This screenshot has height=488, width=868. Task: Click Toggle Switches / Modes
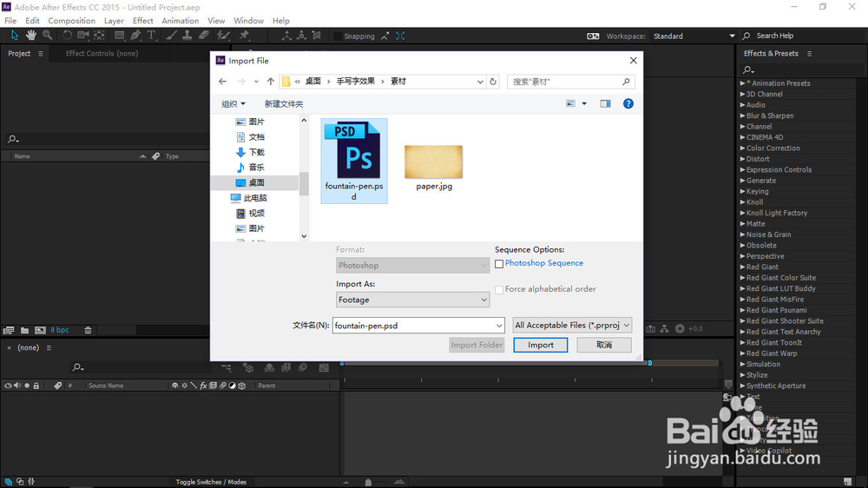click(x=211, y=482)
